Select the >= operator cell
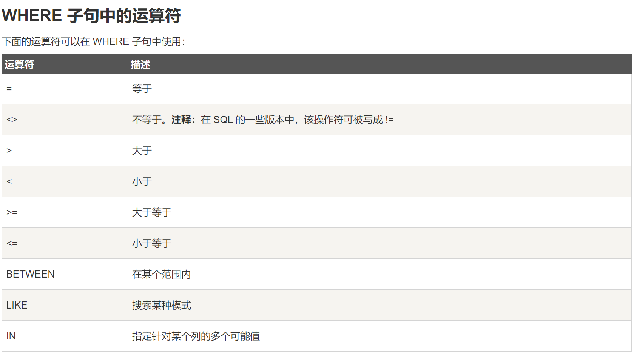The width and height of the screenshot is (637, 364). pos(12,213)
